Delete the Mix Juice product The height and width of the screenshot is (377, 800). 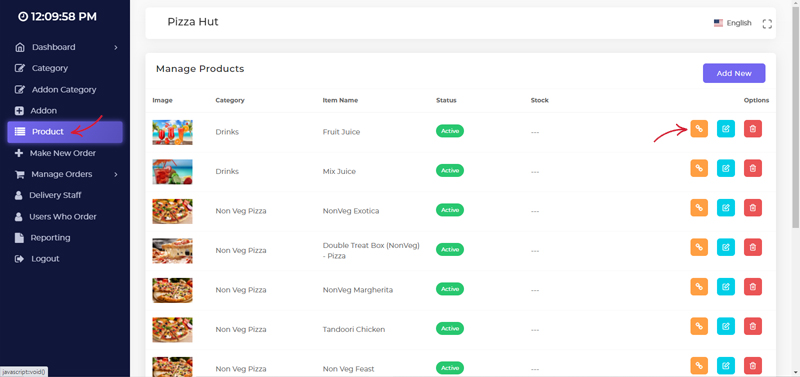pyautogui.click(x=753, y=168)
